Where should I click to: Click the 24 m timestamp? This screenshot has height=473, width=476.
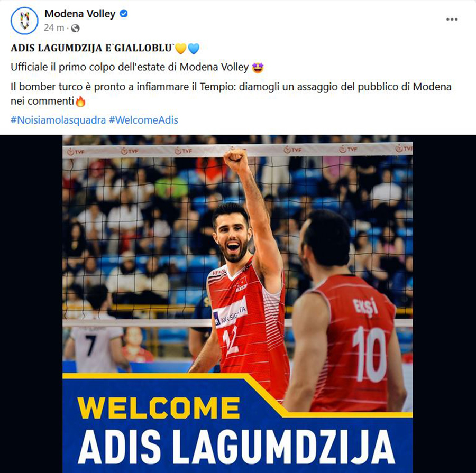click(54, 28)
